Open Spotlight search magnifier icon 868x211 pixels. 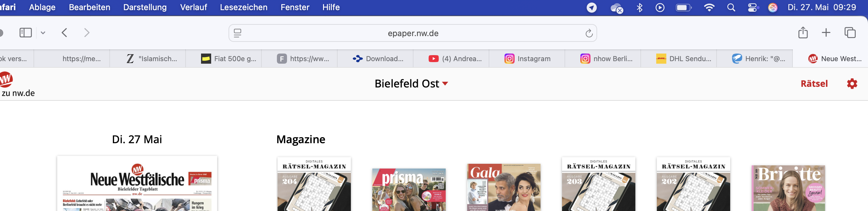pos(731,7)
